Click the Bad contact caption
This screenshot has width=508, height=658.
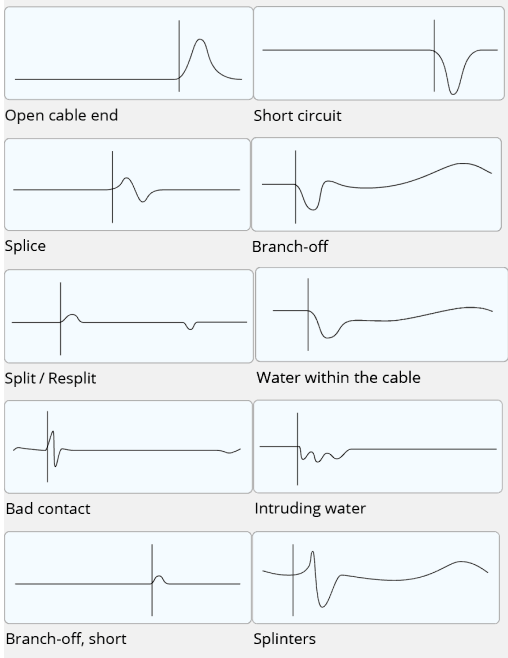point(48,509)
